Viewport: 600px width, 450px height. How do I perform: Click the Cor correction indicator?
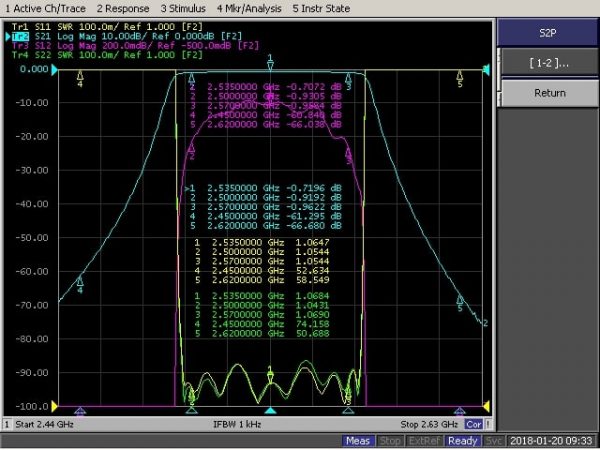coord(474,424)
